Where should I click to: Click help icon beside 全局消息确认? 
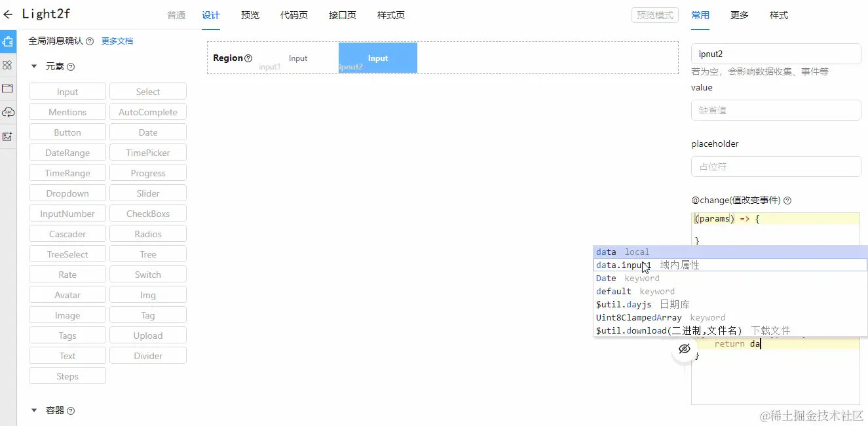click(x=90, y=41)
